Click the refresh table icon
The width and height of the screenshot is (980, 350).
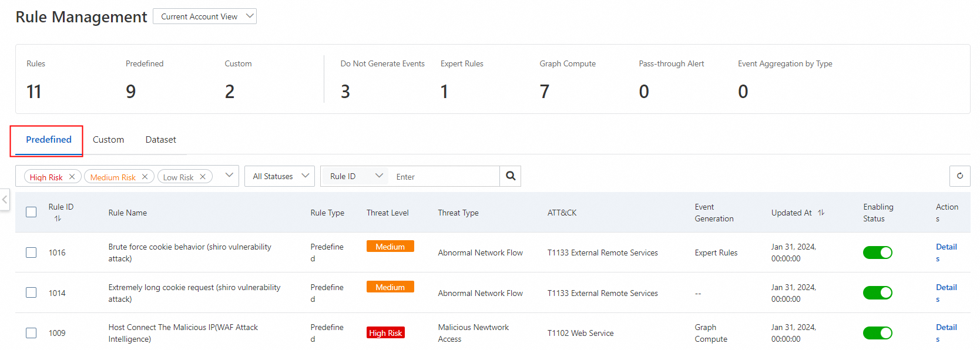tap(960, 176)
